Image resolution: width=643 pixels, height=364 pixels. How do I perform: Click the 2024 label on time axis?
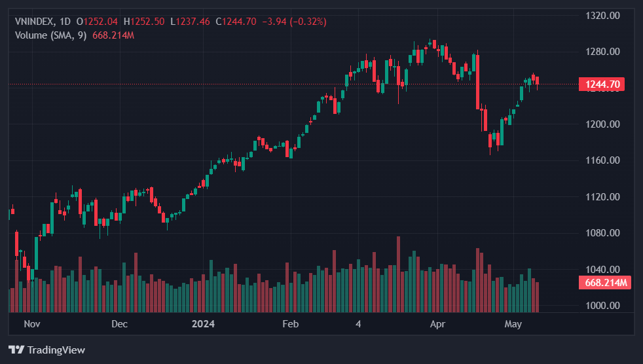(x=203, y=324)
